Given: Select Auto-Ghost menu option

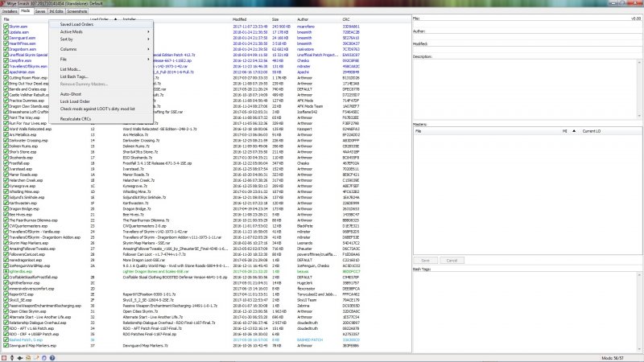Looking at the screenshot, I should 101,94.
